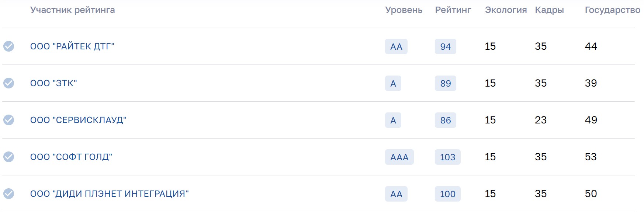Open the ООО "ЗТК" company link
This screenshot has width=644, height=213.
click(x=53, y=83)
